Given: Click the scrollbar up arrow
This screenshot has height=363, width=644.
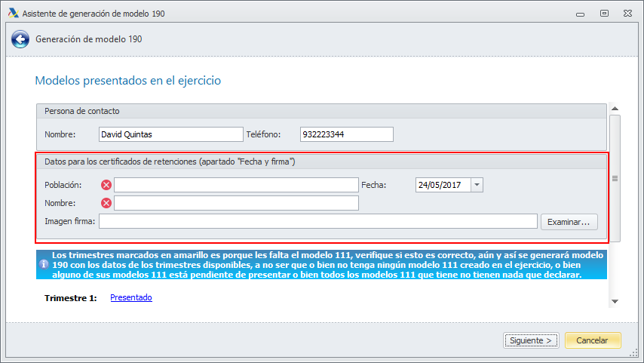Looking at the screenshot, I should pos(615,109).
